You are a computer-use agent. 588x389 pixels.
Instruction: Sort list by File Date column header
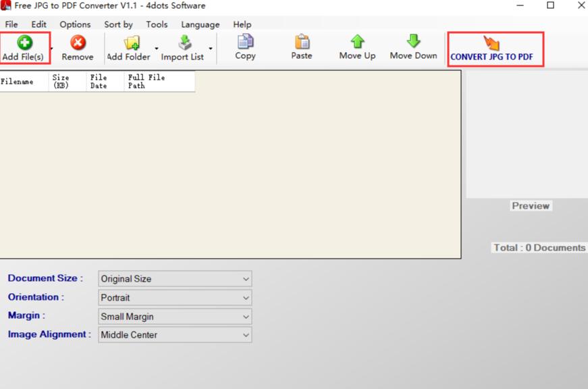[x=105, y=82]
